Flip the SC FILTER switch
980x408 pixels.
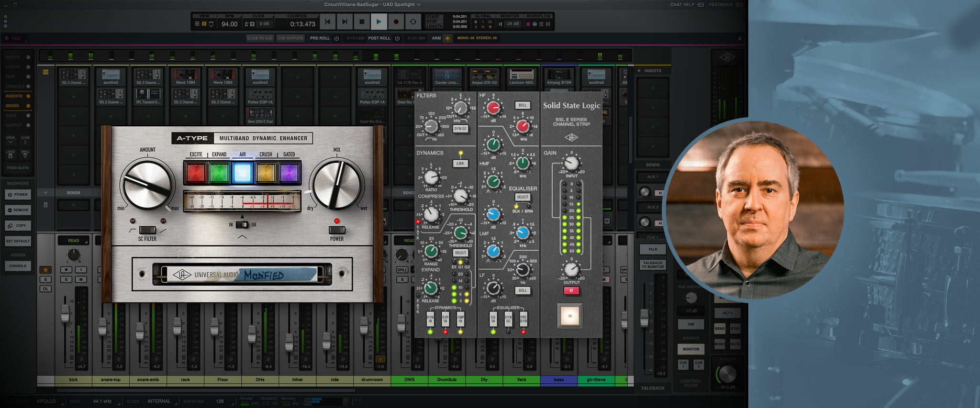point(147,230)
